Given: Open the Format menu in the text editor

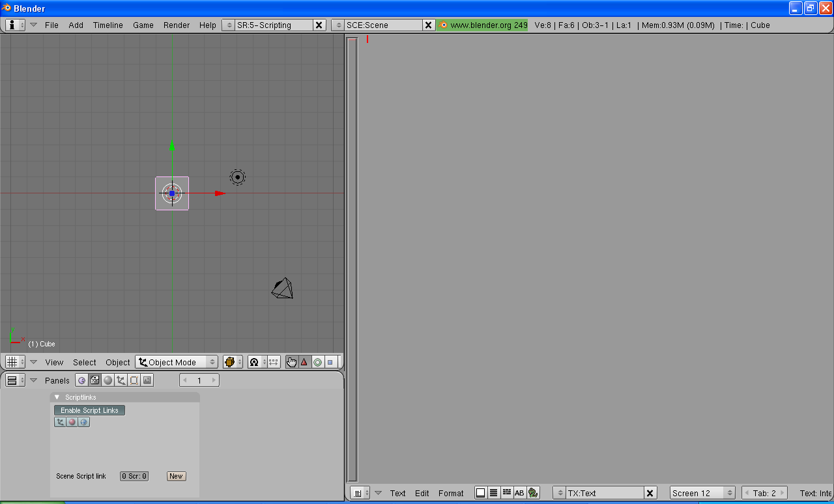Looking at the screenshot, I should [451, 493].
